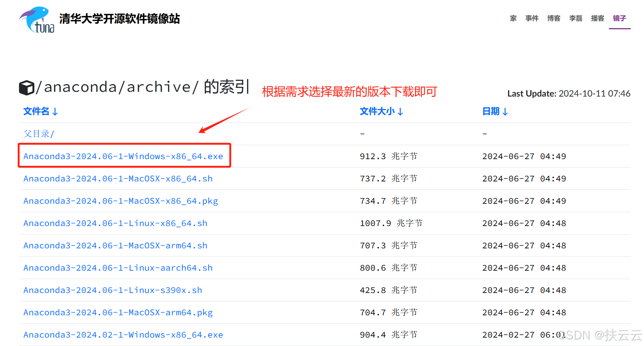Download Anaconda3-2024.06-1-MacOSX-arm64.sh
This screenshot has height=346, width=644.
115,246
